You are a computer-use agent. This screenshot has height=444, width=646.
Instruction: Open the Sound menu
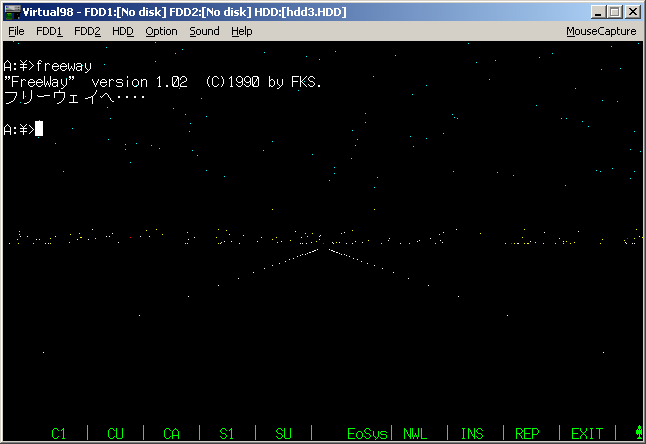[204, 31]
